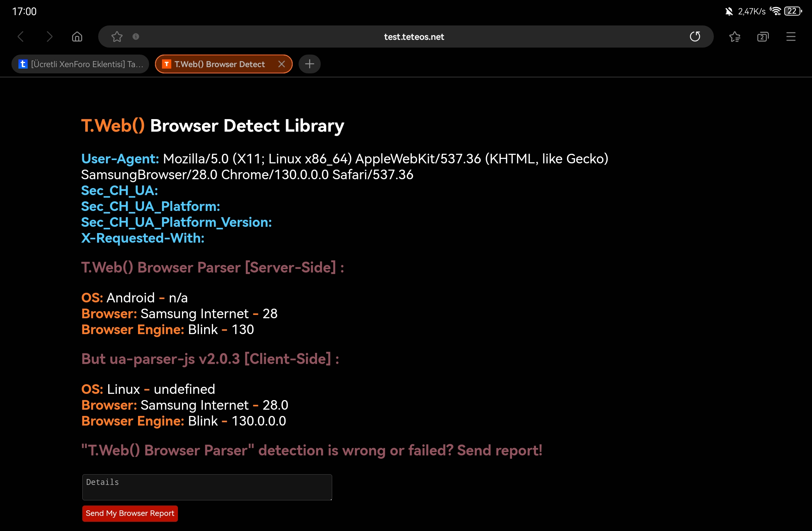Click the T.Web() Browser Detect Library heading
The image size is (812, 531).
pos(213,126)
